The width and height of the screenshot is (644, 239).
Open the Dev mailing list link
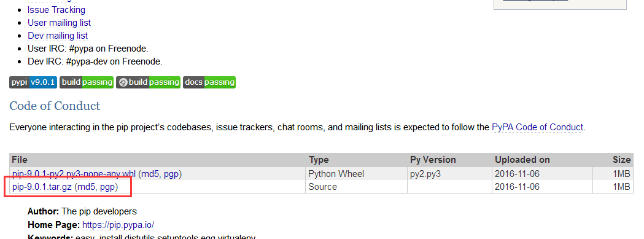(x=58, y=36)
